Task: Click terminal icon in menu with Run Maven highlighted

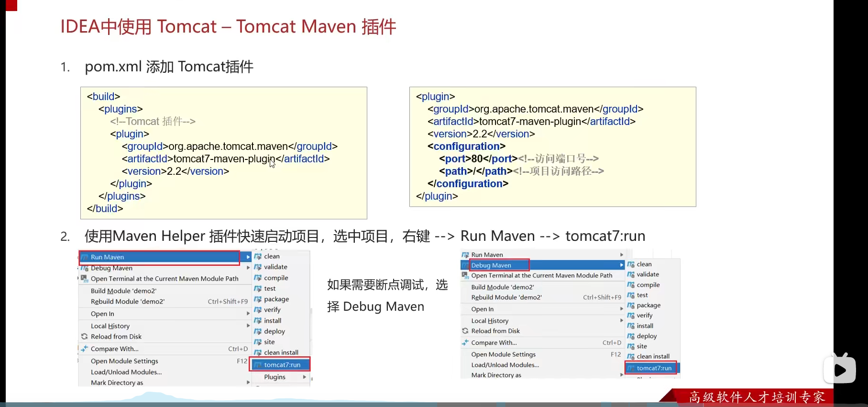Action: [85, 279]
